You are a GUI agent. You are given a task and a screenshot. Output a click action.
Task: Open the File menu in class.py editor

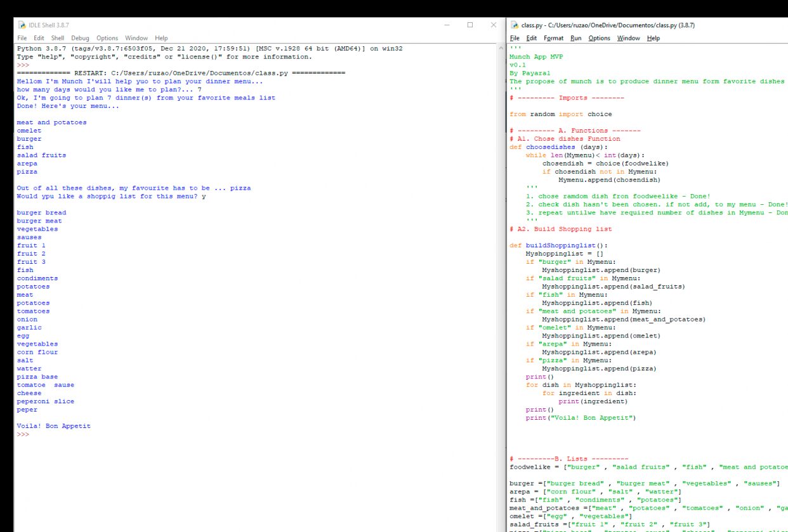click(x=515, y=38)
